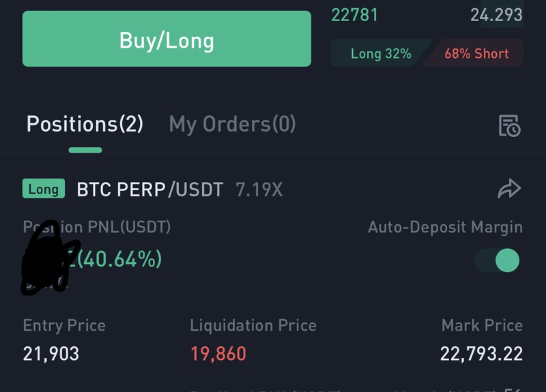Image resolution: width=546 pixels, height=392 pixels.
Task: Tap the Liquidation Price label
Action: pos(253,326)
